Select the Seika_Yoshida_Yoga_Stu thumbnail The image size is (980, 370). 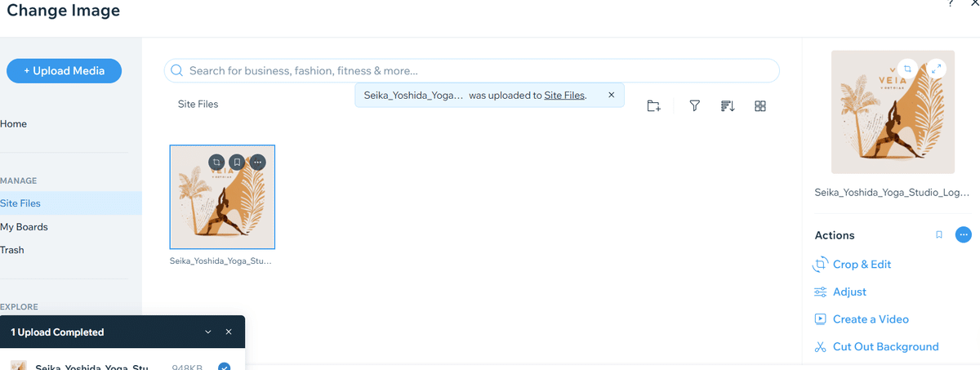[222, 197]
